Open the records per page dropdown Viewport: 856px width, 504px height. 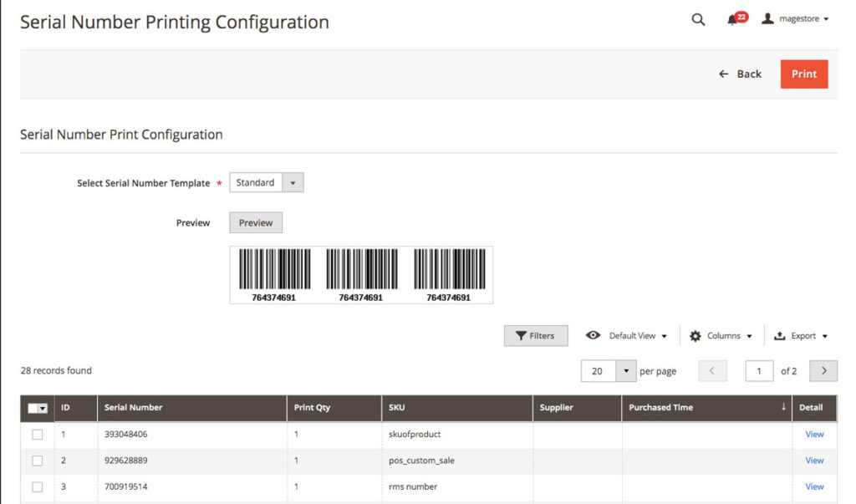click(x=627, y=370)
